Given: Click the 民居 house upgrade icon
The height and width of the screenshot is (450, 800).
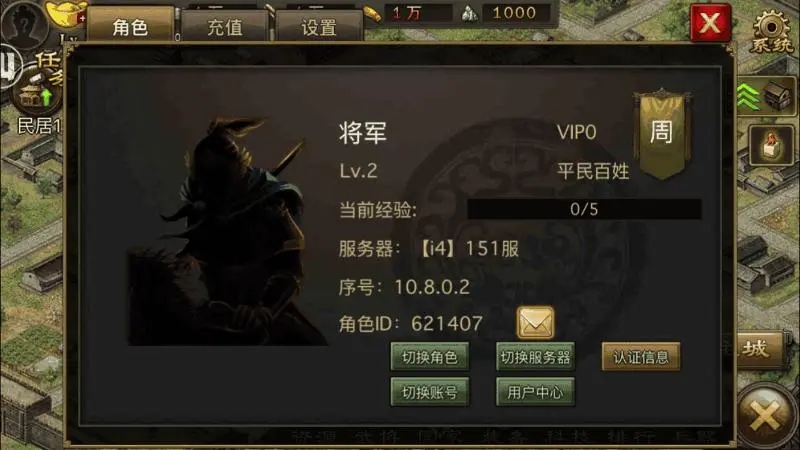Looking at the screenshot, I should 36,97.
